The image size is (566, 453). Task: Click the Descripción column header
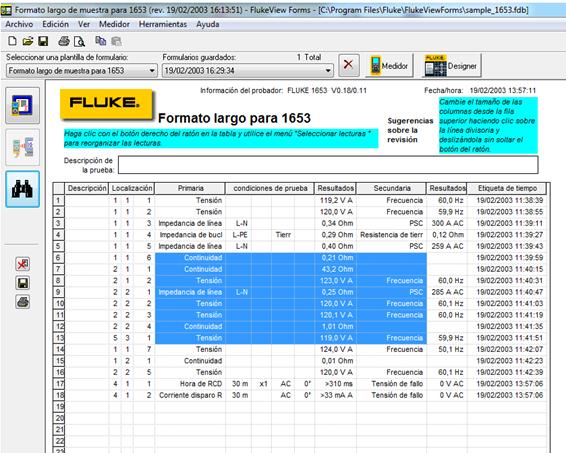click(x=87, y=188)
